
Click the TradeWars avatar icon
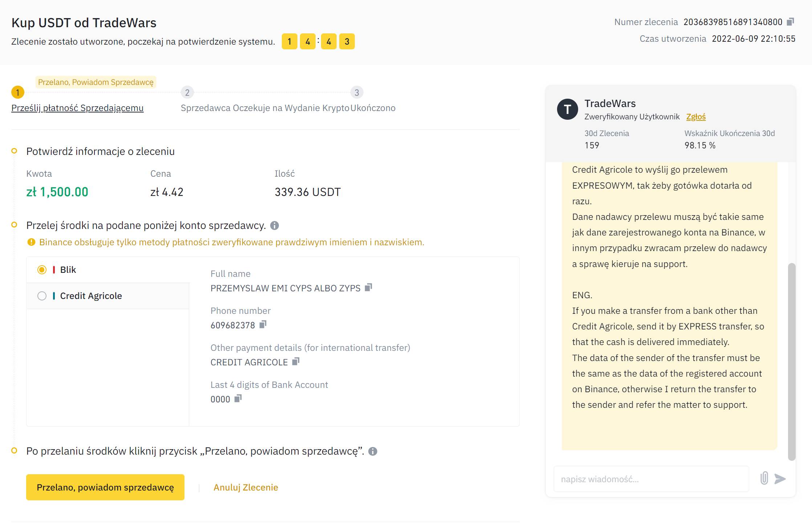[567, 109]
